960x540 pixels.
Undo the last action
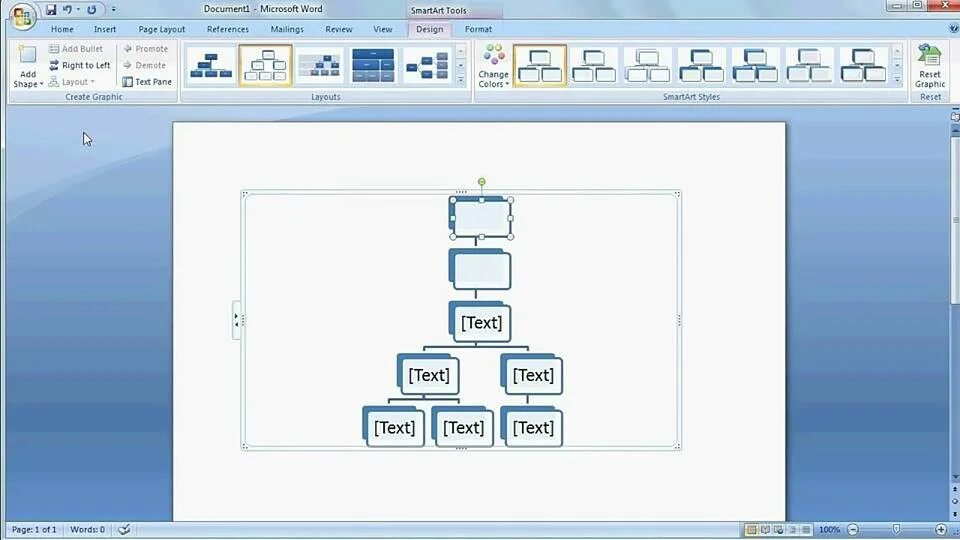point(67,10)
